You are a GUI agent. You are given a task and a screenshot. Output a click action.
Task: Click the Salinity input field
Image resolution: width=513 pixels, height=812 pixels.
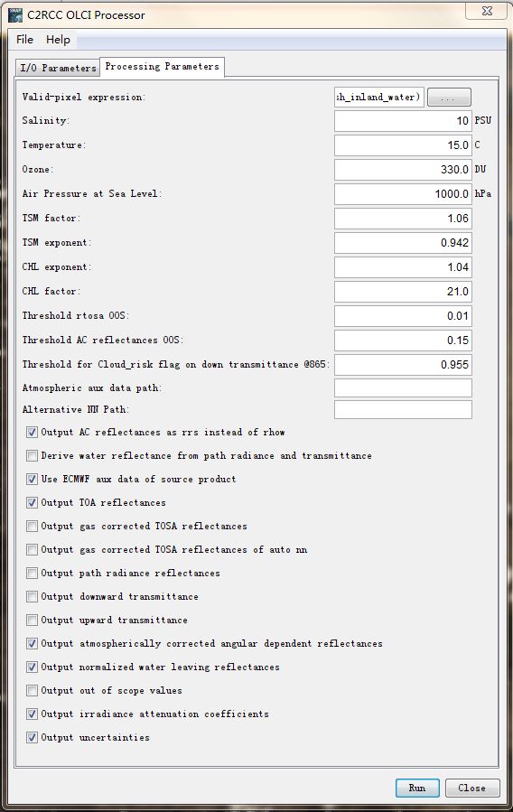tap(403, 121)
